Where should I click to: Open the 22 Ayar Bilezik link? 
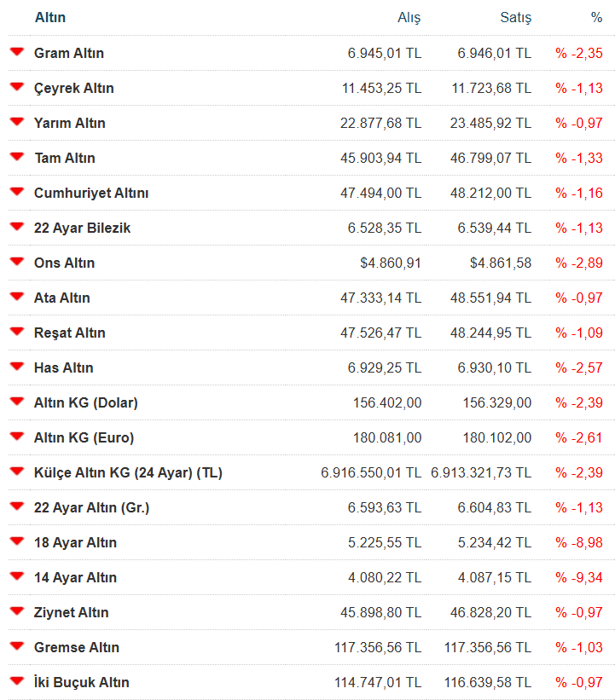pyautogui.click(x=82, y=228)
